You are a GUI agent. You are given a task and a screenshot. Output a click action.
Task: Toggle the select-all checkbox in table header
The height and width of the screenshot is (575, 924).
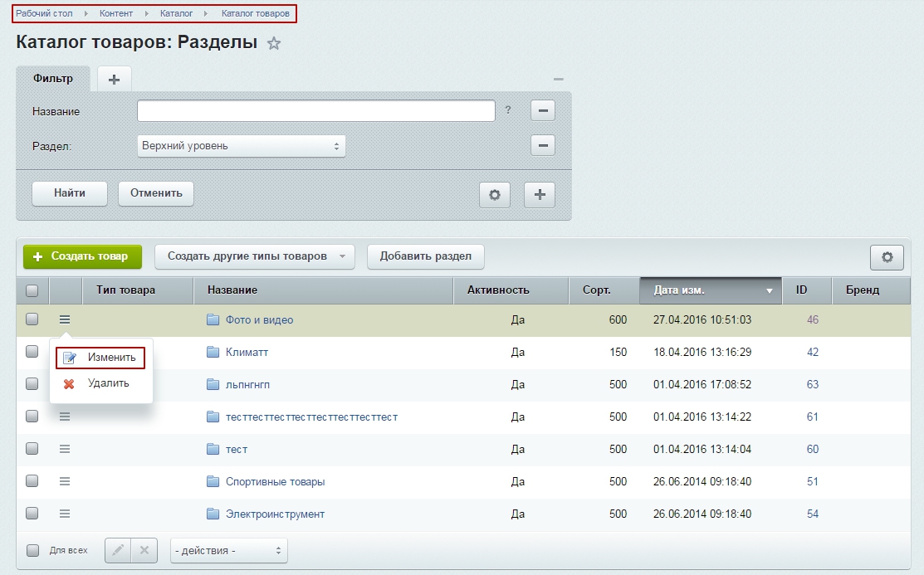tap(32, 290)
